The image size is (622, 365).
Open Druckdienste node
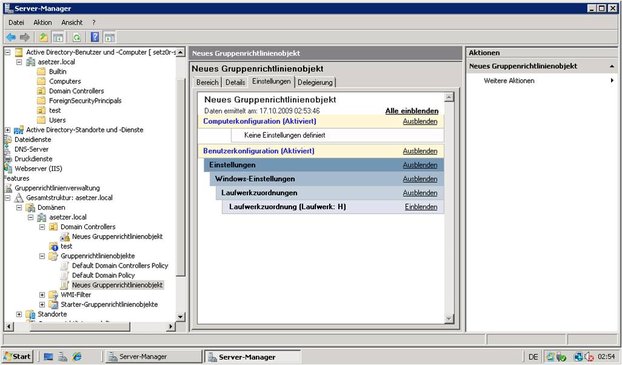pyautogui.click(x=33, y=159)
